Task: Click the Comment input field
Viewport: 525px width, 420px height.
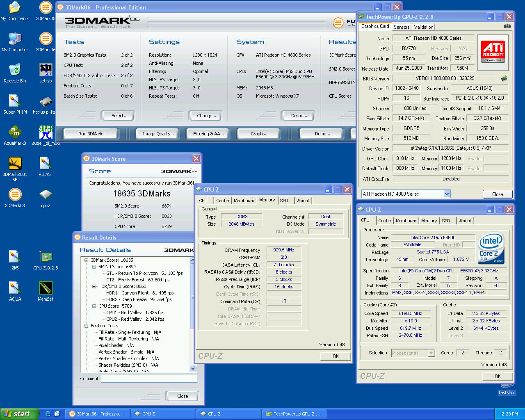Action: tap(149, 379)
